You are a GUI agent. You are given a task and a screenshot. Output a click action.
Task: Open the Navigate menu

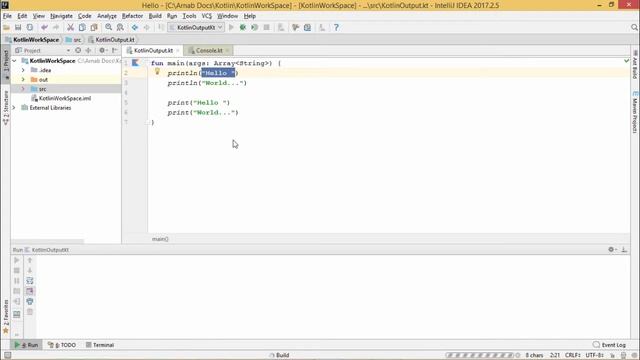[x=61, y=16]
